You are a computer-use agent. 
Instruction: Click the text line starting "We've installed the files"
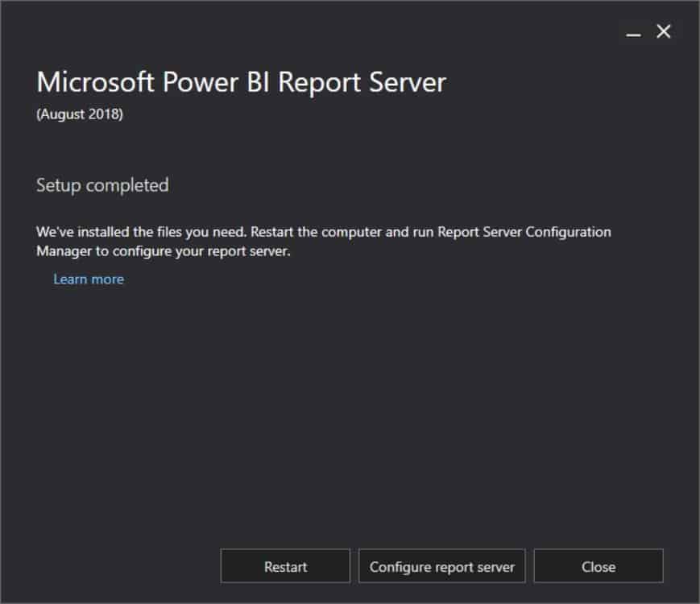click(324, 232)
